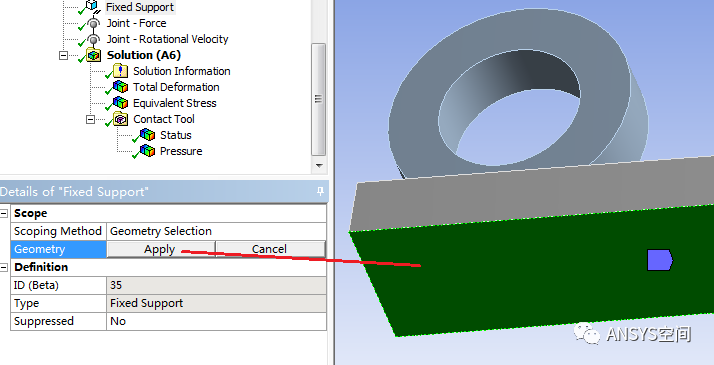Collapse the Scope section in Details
The image size is (714, 365).
4,213
